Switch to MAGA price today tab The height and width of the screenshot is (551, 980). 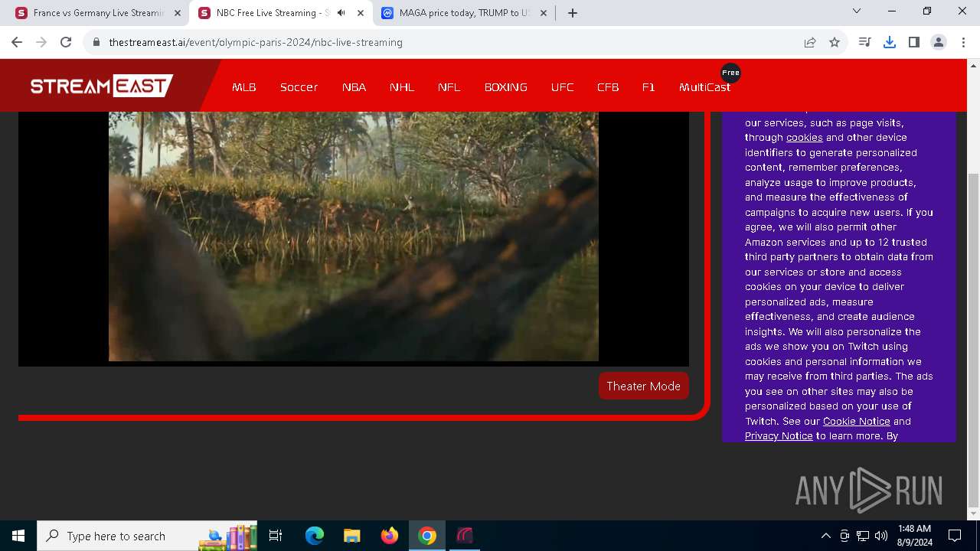click(464, 13)
